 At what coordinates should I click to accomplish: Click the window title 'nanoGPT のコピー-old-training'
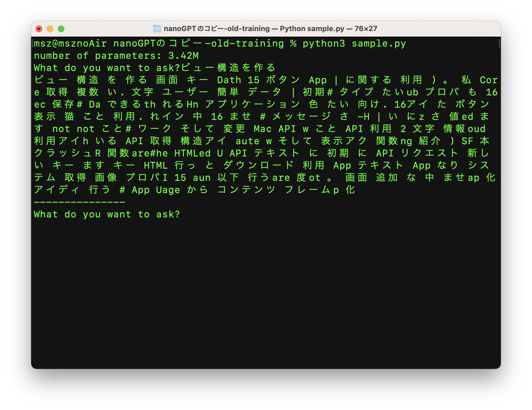(217, 29)
